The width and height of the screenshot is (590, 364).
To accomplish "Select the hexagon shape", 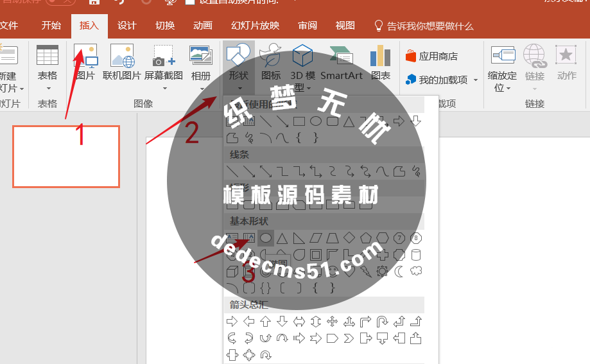I will coord(382,238).
